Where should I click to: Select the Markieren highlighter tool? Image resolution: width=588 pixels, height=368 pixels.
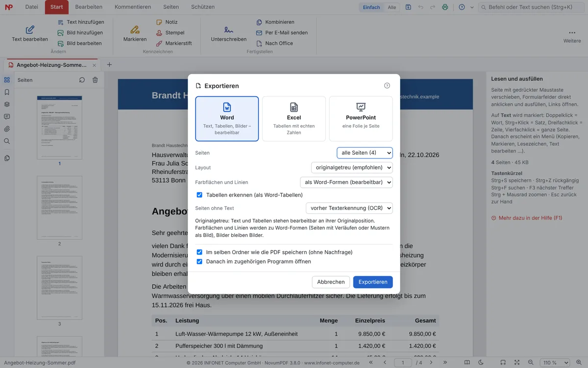[x=135, y=33]
